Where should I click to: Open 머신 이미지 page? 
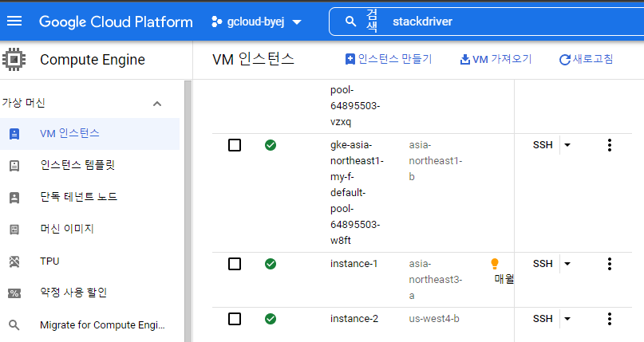[x=67, y=229]
